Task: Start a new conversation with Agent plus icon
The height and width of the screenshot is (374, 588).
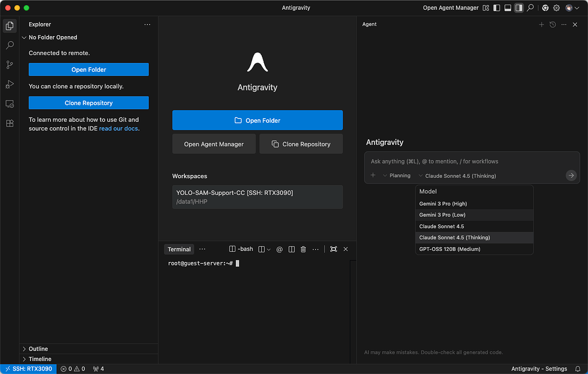Action: coord(541,24)
